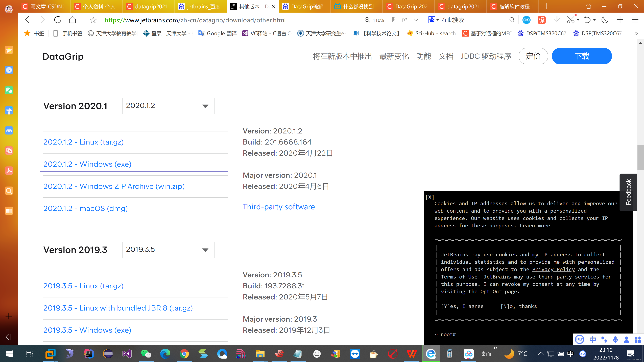Toggle night mode moon icon
The image size is (644, 362).
605,20
